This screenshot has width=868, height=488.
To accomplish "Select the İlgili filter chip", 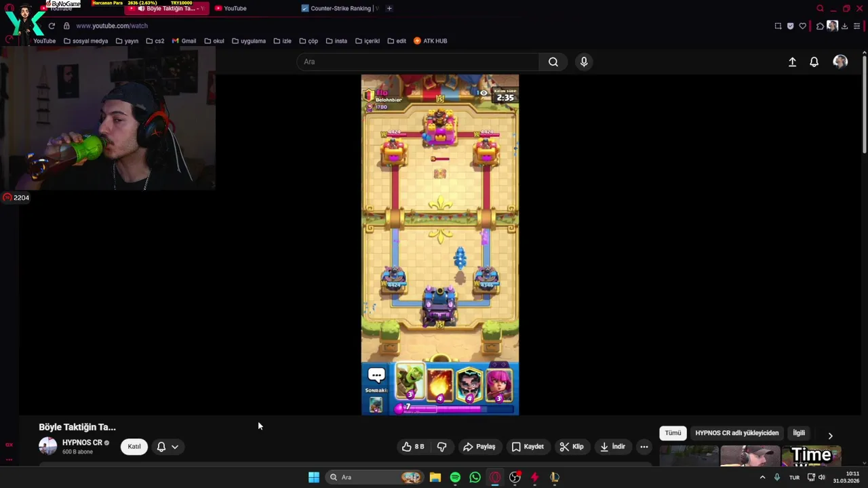I will pos(800,433).
